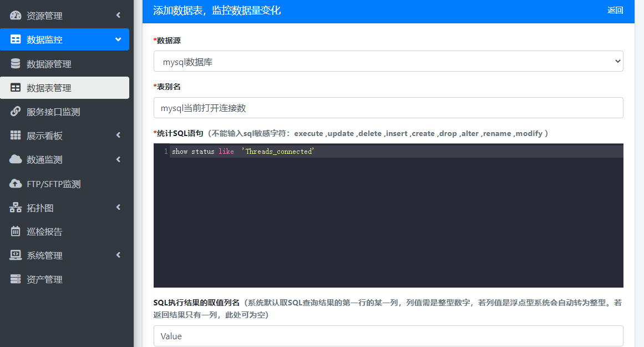Viewport: 644px width, 347px height.
Task: Click the 返回 link in header
Action: (x=615, y=11)
